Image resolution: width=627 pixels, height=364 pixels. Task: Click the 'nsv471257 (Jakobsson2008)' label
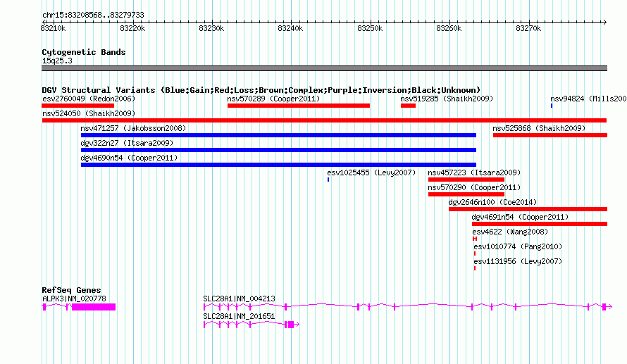pyautogui.click(x=133, y=128)
